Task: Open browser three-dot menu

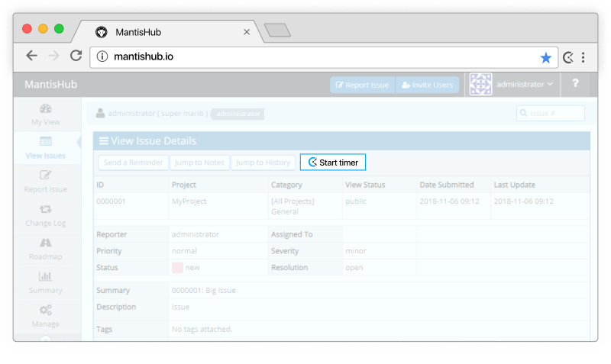Action: tap(584, 58)
